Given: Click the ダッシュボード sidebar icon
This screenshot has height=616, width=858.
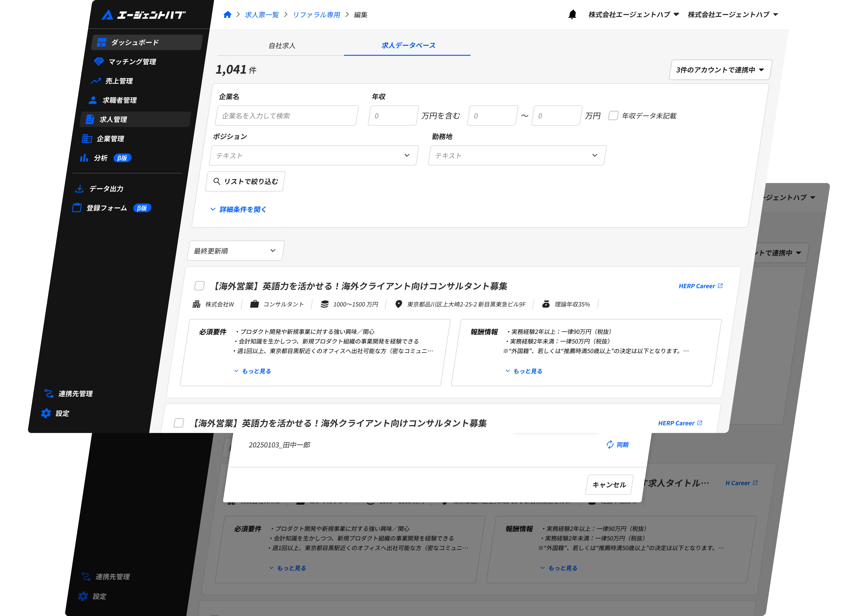Looking at the screenshot, I should 101,42.
